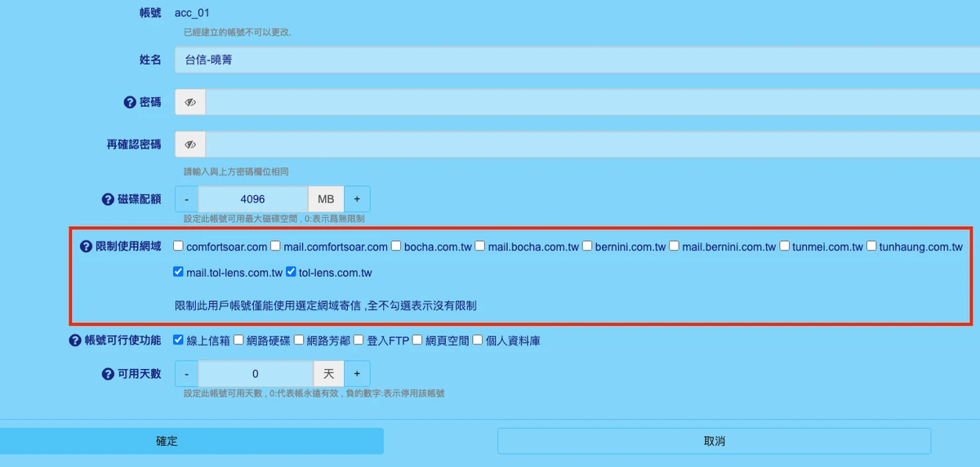Increase disk quota with plus button
This screenshot has height=467, width=980.
[x=357, y=199]
